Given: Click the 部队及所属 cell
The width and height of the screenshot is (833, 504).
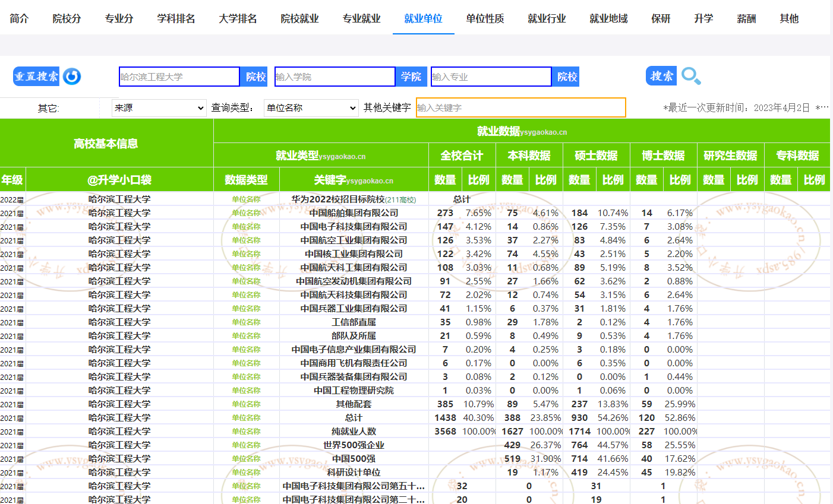Looking at the screenshot, I should pyautogui.click(x=354, y=335).
